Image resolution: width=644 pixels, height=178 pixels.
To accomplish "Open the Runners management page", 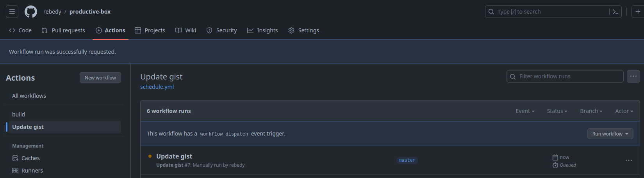I will 27,171.
